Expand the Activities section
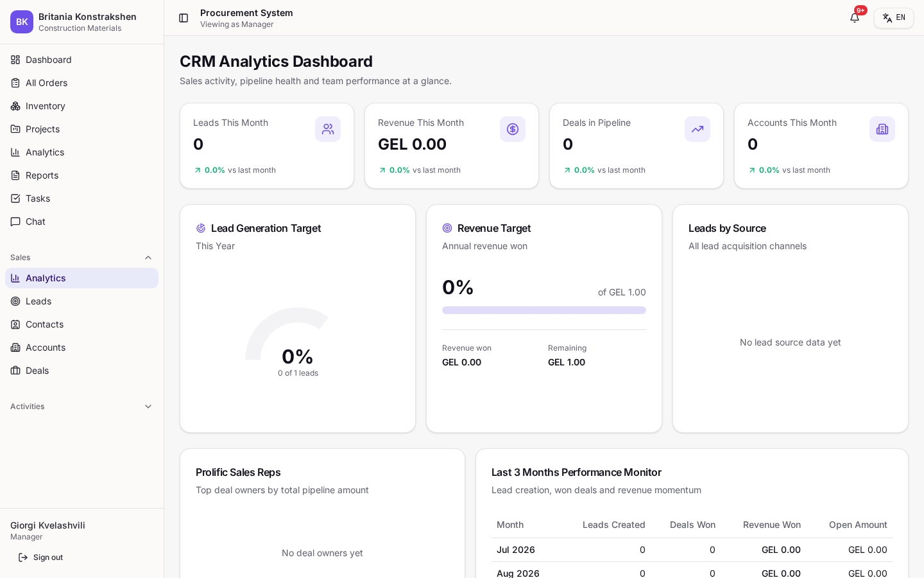The width and height of the screenshot is (924, 578). (81, 407)
